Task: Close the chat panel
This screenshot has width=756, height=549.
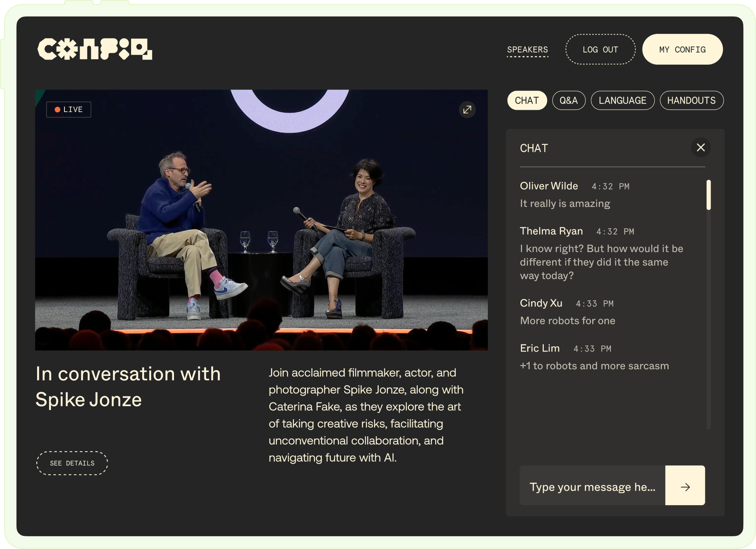Action: point(700,148)
